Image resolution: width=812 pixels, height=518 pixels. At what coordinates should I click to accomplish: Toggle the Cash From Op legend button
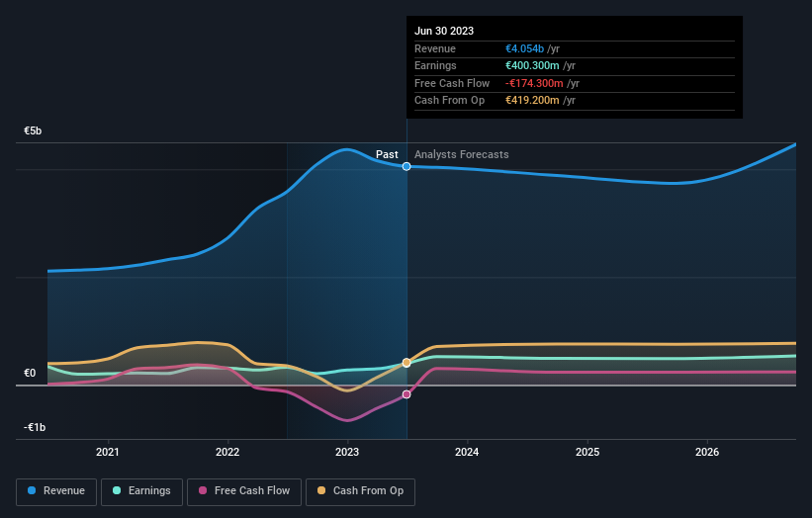click(360, 491)
